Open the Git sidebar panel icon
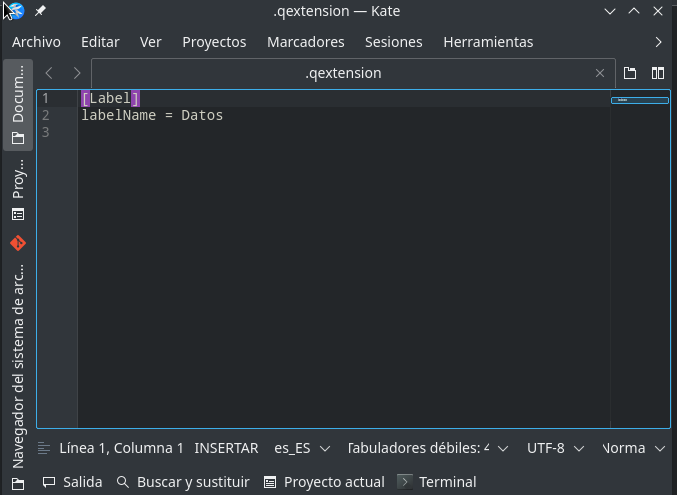Viewport: 677px width, 495px height. (x=18, y=243)
